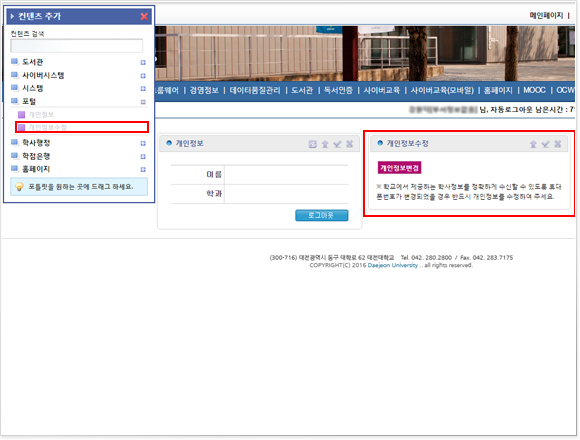Image resolution: width=580 pixels, height=440 pixels.
Task: Click edit icon on 개인정보 portlet
Action: click(x=313, y=144)
